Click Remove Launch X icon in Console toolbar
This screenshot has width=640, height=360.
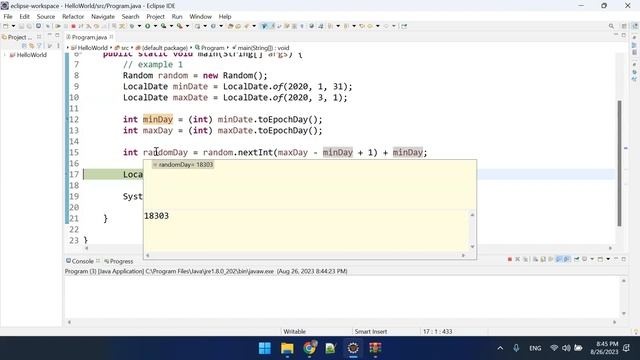coord(518,259)
